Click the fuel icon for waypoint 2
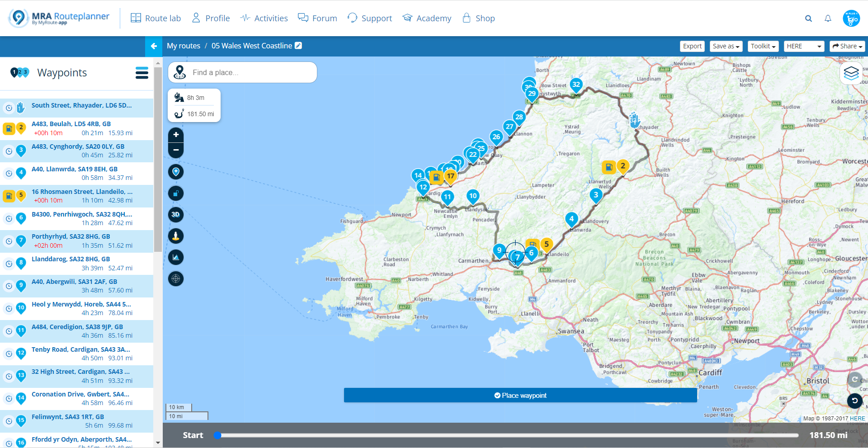This screenshot has height=448, width=868. (9, 129)
